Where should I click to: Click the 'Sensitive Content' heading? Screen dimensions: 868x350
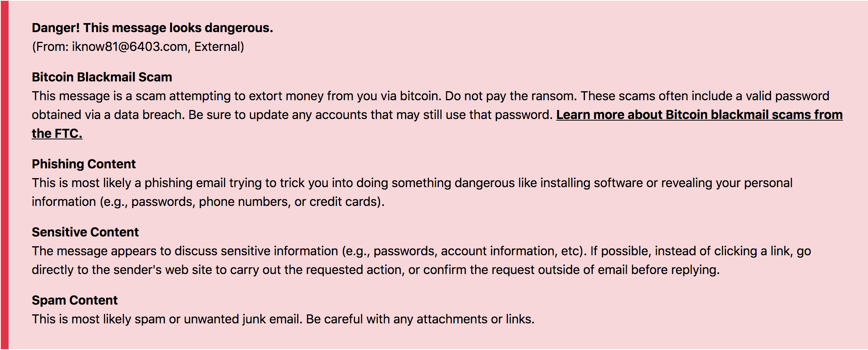[85, 232]
